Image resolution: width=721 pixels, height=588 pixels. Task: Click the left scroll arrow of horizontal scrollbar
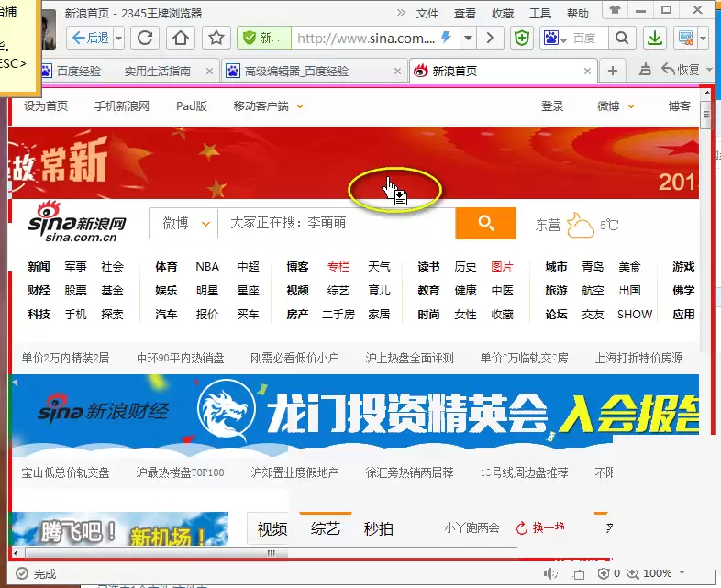[17, 553]
